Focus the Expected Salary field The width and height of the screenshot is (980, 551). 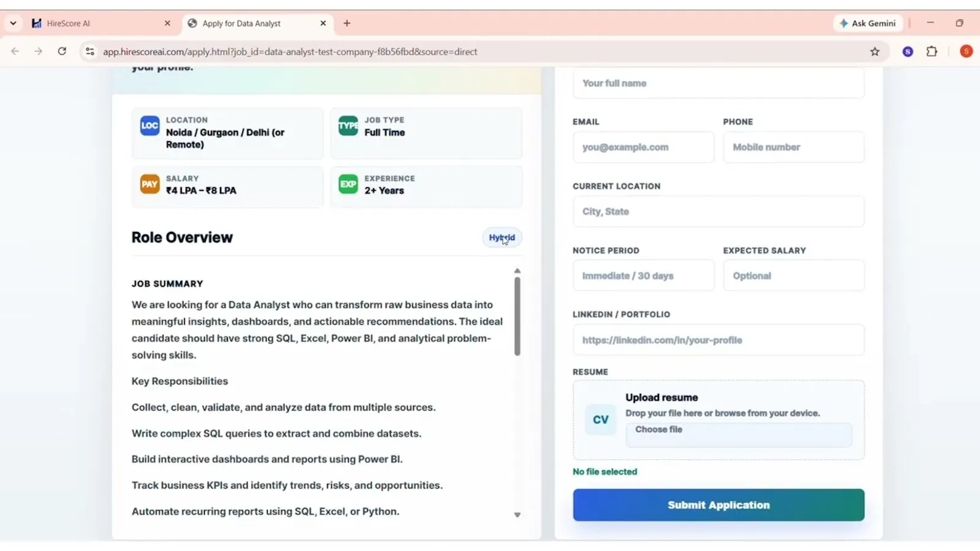pyautogui.click(x=793, y=275)
